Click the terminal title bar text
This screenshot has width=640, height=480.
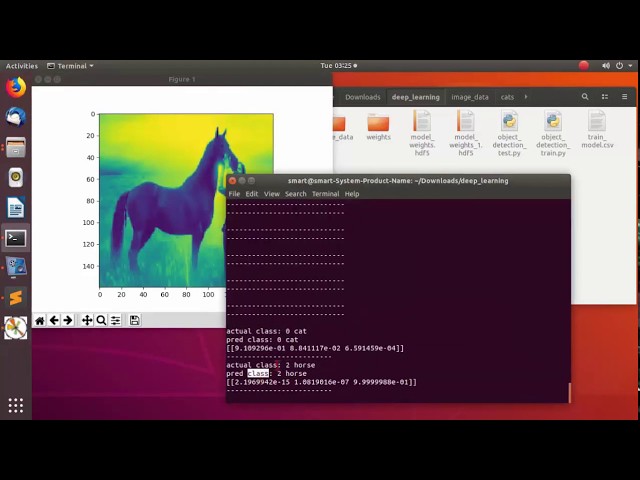click(398, 181)
